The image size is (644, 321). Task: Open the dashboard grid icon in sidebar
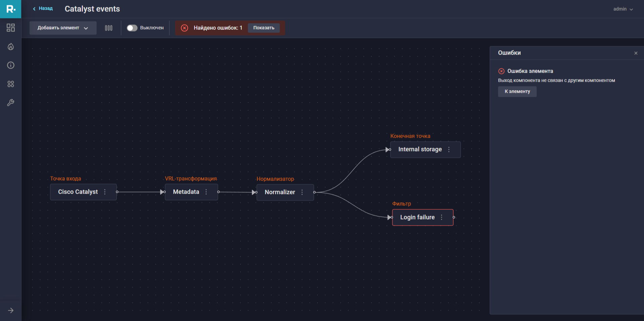click(11, 28)
